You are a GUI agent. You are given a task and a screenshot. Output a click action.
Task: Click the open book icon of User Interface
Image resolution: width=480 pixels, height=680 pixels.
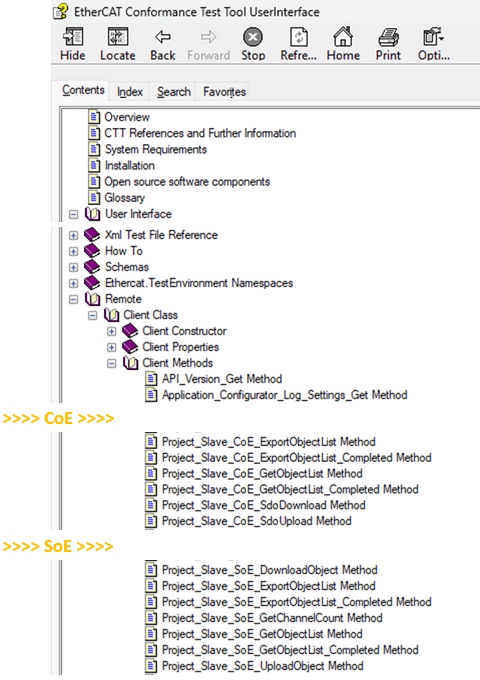coord(92,214)
